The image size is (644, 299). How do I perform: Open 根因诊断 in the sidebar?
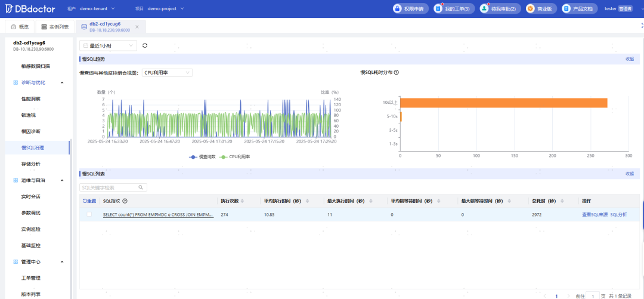(x=31, y=131)
